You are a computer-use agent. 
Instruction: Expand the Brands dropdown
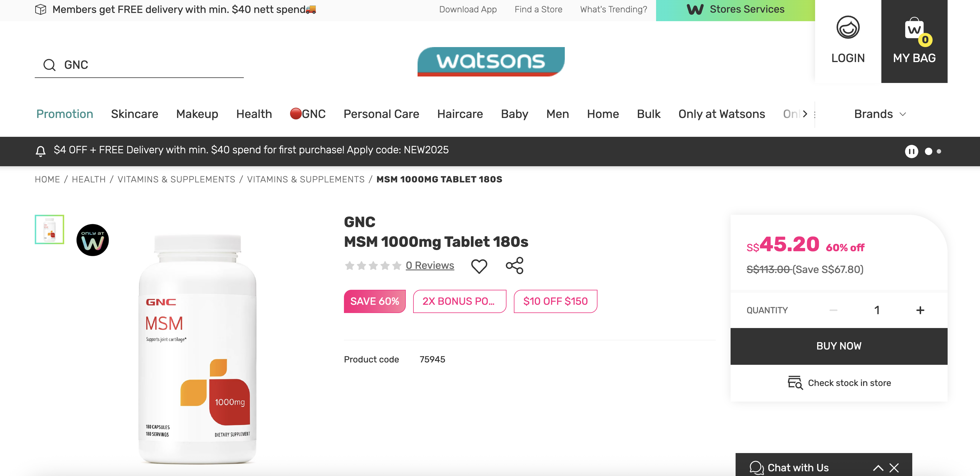click(880, 114)
